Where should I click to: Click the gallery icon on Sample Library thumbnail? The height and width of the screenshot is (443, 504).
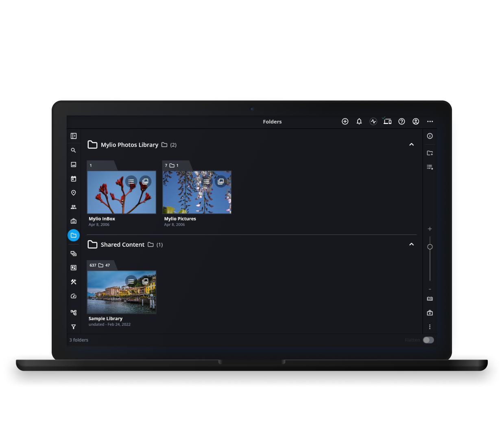[x=145, y=281]
